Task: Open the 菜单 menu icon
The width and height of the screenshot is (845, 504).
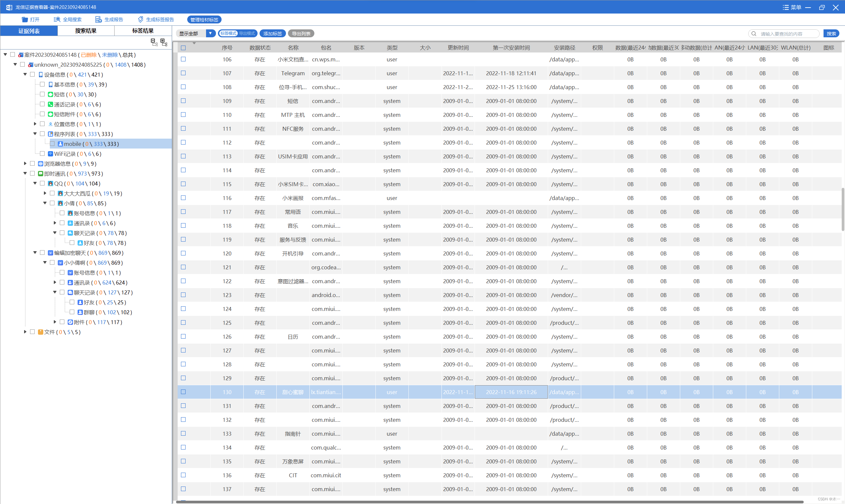Action: point(786,7)
